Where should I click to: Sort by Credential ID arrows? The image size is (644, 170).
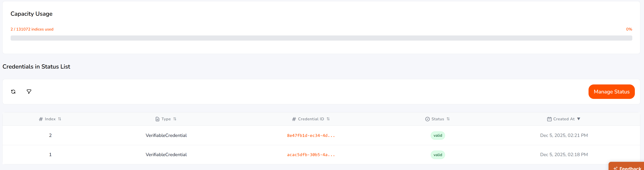[328, 119]
